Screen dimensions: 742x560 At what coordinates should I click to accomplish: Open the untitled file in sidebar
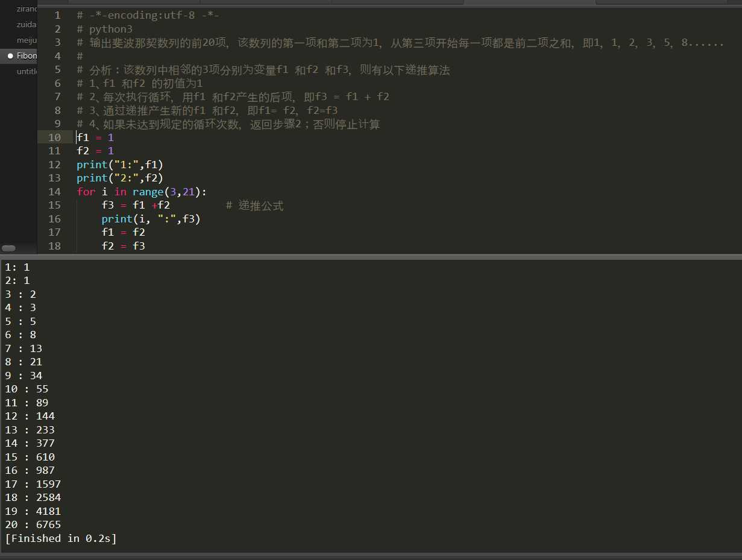(x=27, y=71)
